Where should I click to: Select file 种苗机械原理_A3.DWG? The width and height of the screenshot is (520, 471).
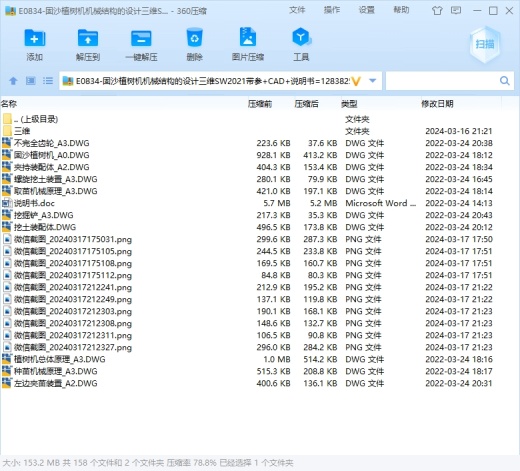tap(56, 371)
